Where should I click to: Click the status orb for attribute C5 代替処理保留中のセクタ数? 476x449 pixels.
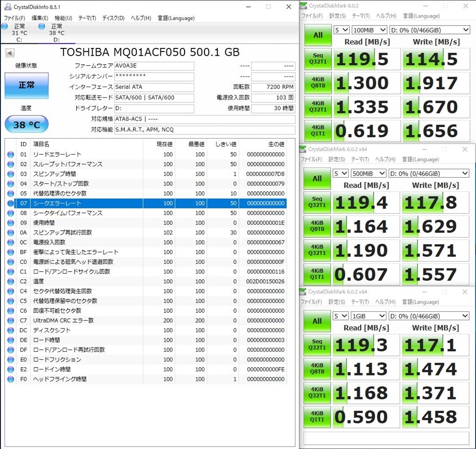[x=11, y=301]
